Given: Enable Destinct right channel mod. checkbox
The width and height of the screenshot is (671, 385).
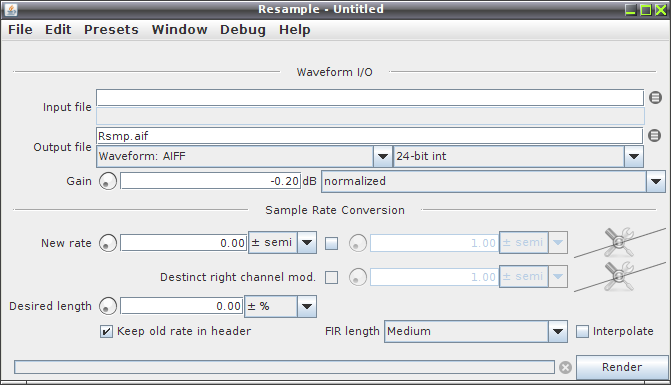Looking at the screenshot, I should tap(331, 277).
